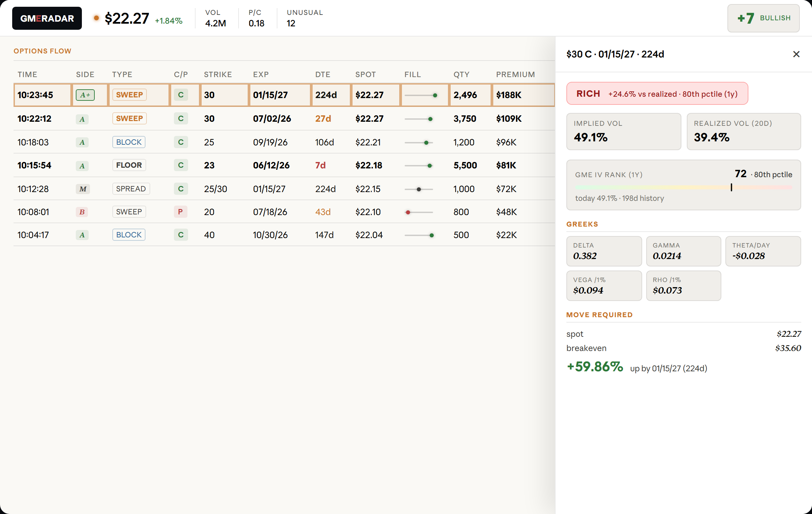The width and height of the screenshot is (812, 514).
Task: Select the B side badge at 10:08:01
Action: (x=82, y=212)
